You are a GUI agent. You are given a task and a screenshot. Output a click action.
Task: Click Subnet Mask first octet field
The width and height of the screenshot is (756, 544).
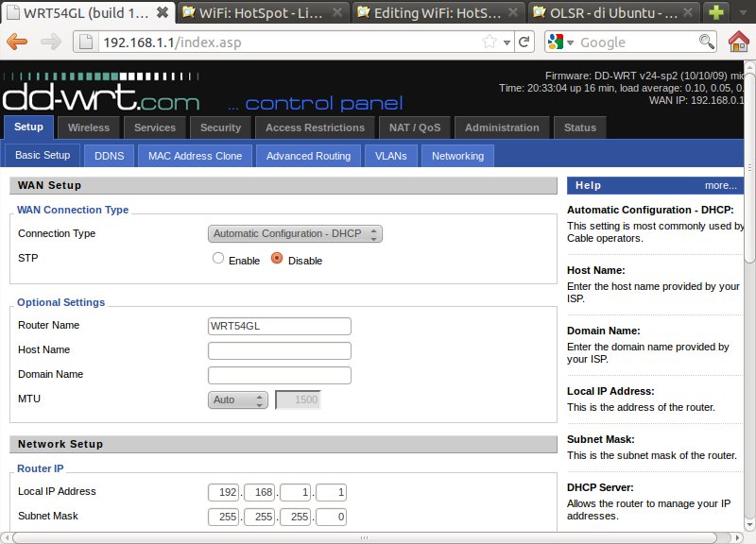(x=223, y=517)
